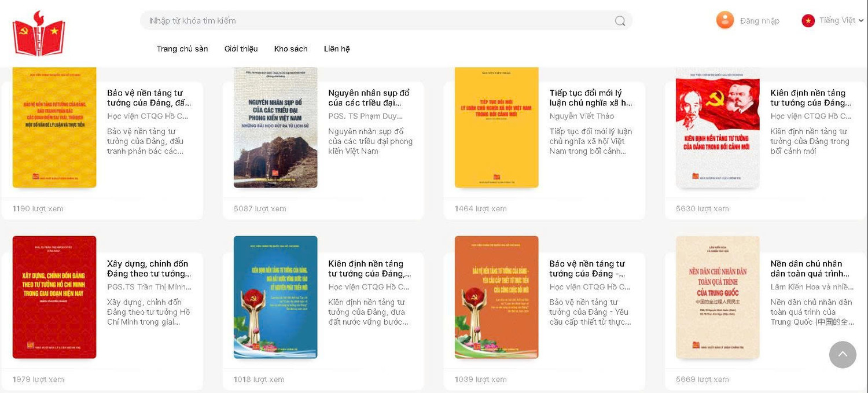The width and height of the screenshot is (868, 393).
Task: Click title Nguyên nhân sụp đổ của các triều đại
Action: click(369, 98)
